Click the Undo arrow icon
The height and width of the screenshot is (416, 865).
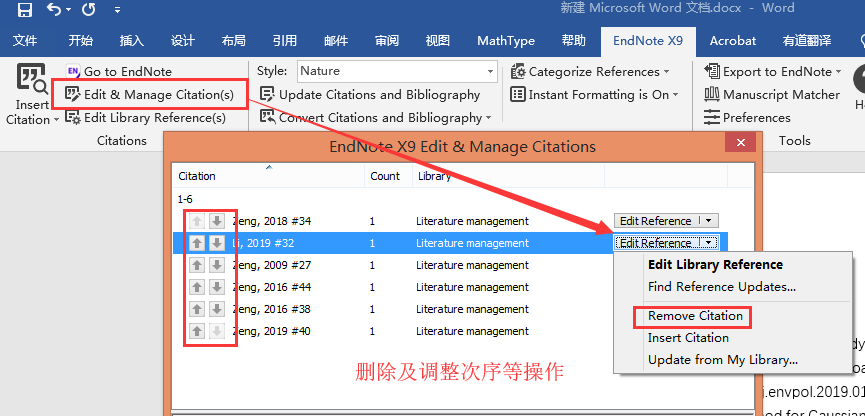click(54, 9)
